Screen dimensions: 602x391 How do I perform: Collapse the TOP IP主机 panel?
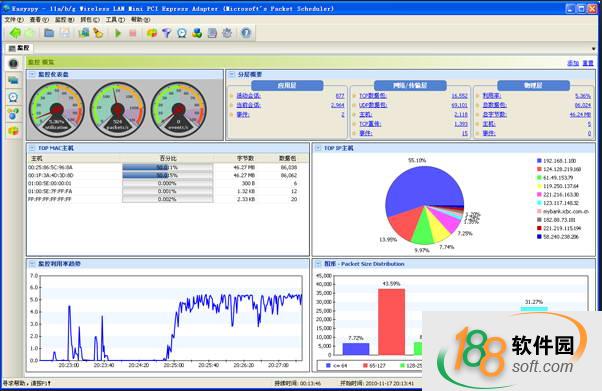tap(318, 148)
